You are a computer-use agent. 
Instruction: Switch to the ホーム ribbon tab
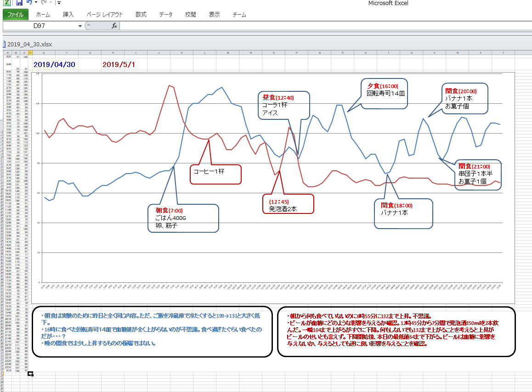click(43, 15)
